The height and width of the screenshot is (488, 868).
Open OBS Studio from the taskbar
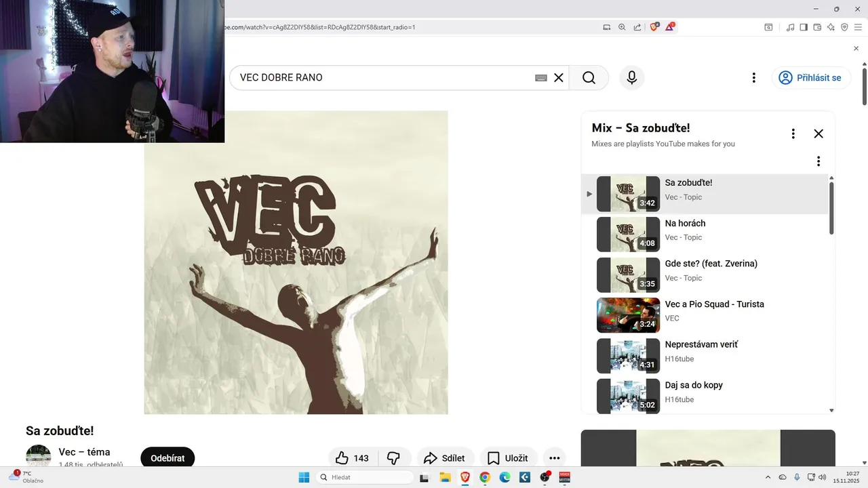[545, 477]
